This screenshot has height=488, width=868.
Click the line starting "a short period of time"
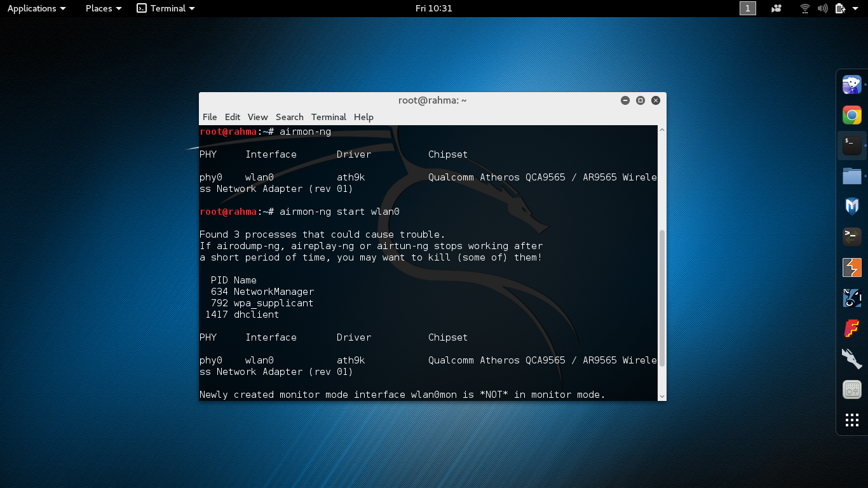tap(371, 257)
